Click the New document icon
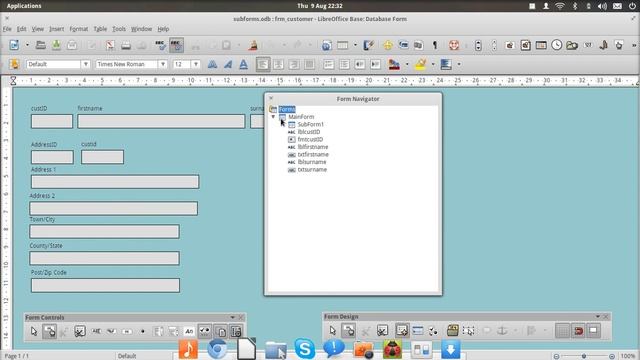This screenshot has height=360, width=640. pyautogui.click(x=14, y=45)
